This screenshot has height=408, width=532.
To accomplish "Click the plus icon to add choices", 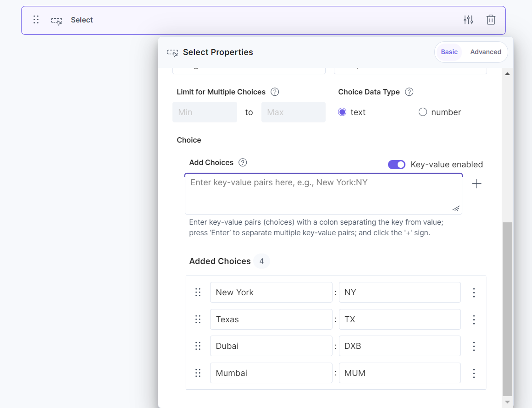I will (x=476, y=184).
